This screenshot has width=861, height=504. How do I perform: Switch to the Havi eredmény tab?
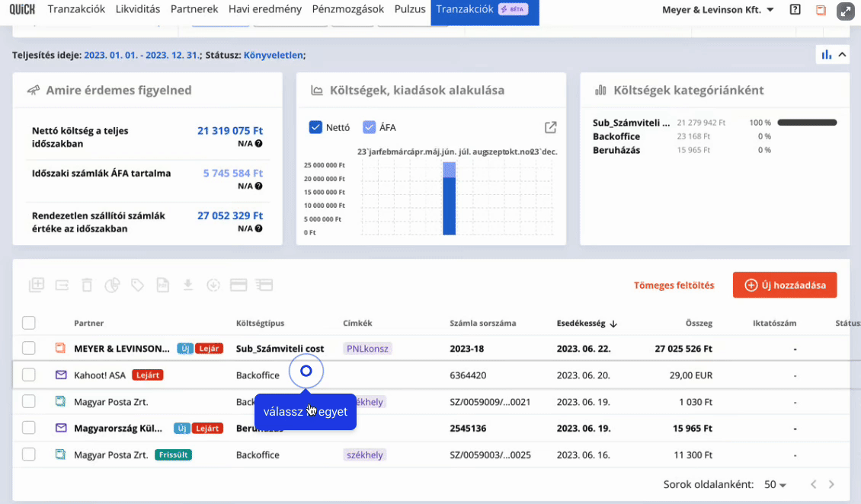point(265,9)
